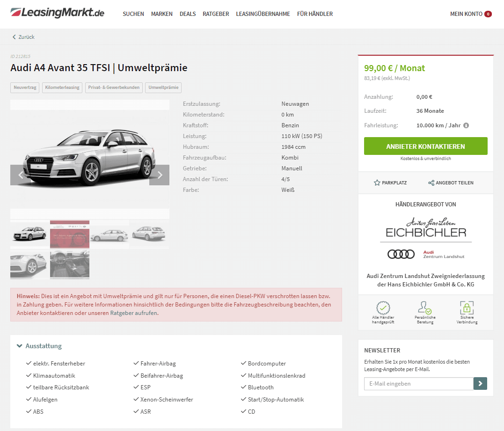
Task: Click the Sichere Verbindung lock icon
Action: click(x=467, y=307)
